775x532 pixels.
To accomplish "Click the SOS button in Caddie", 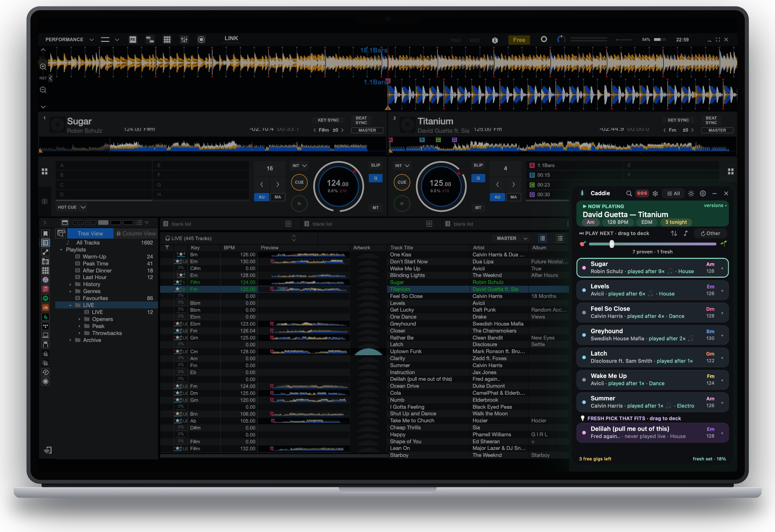I will point(642,193).
